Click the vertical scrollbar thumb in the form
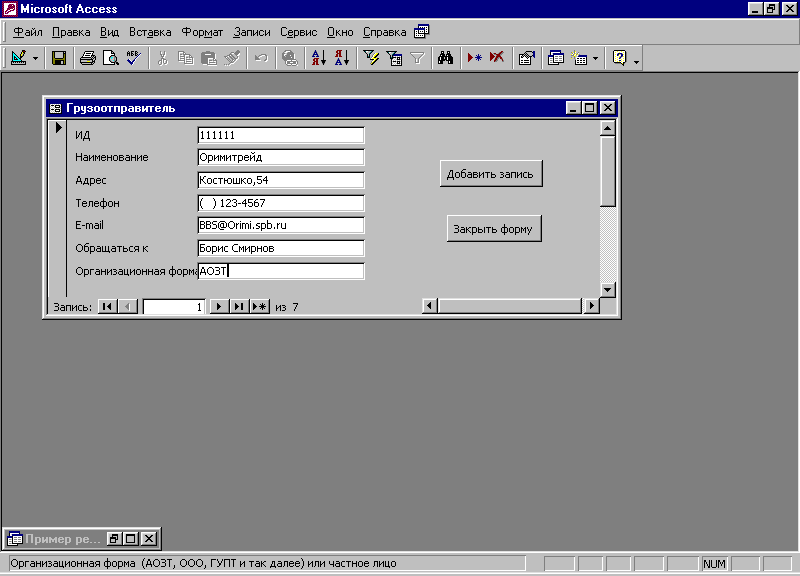This screenshot has height=576, width=800. (x=608, y=171)
